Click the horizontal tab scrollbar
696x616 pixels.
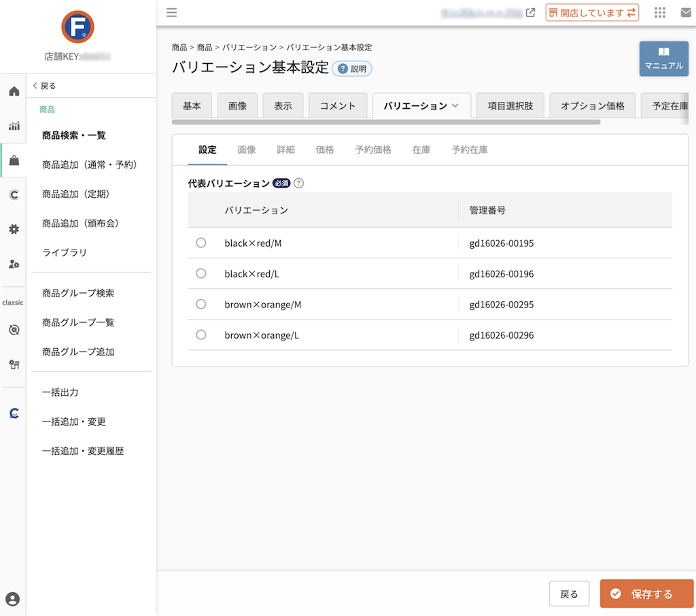386,122
